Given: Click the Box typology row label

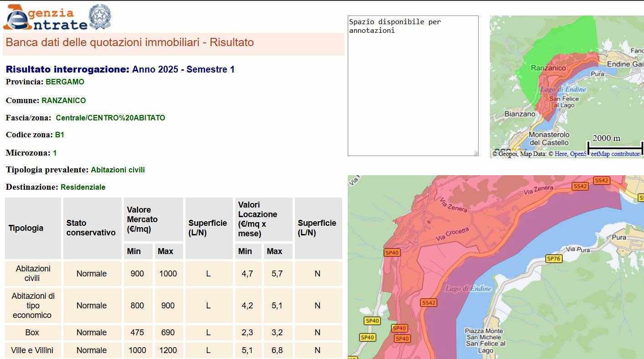Looking at the screenshot, I should [x=32, y=333].
